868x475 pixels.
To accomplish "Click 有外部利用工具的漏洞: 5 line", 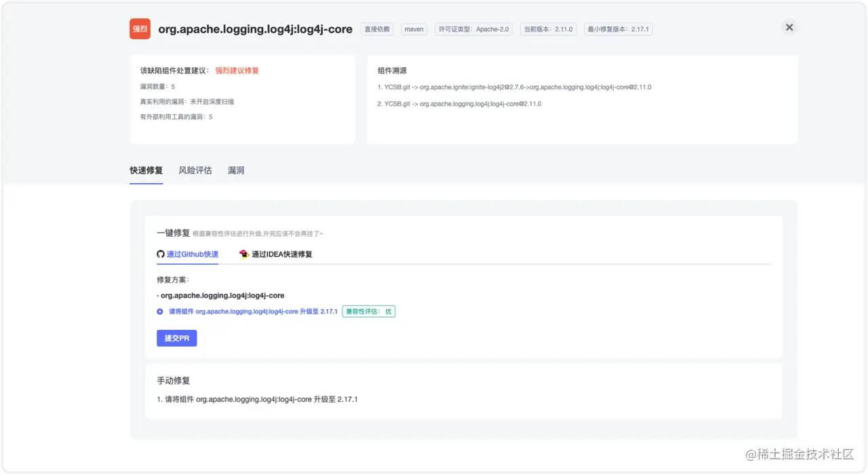I will (176, 117).
